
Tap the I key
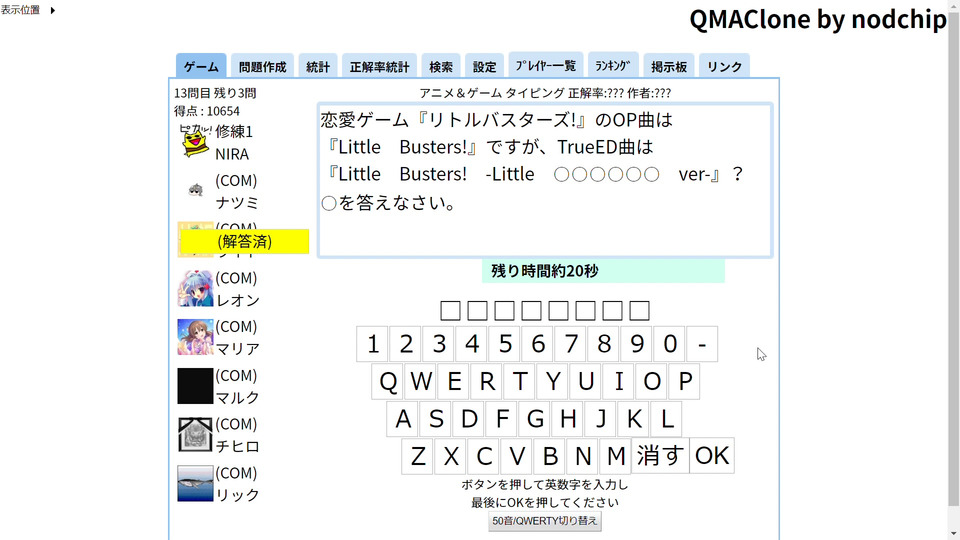(x=620, y=381)
